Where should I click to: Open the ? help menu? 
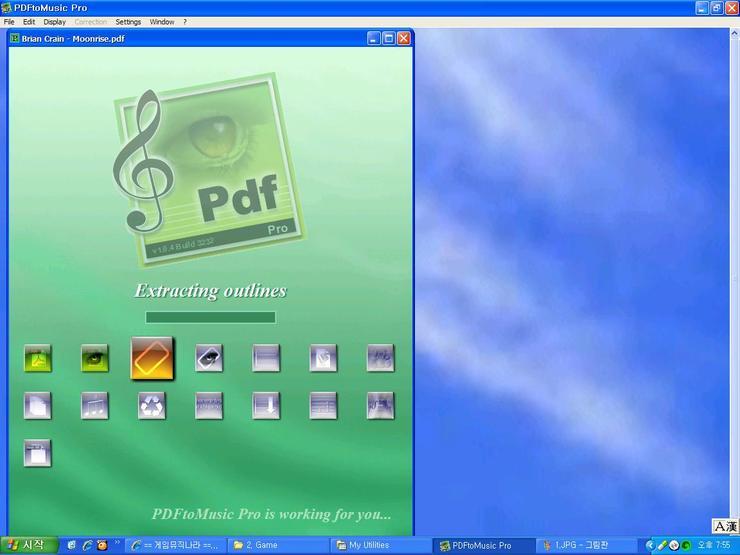[185, 21]
